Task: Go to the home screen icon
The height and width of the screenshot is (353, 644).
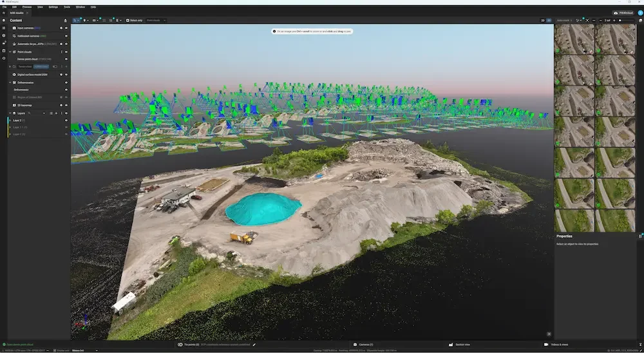Action: (x=4, y=13)
